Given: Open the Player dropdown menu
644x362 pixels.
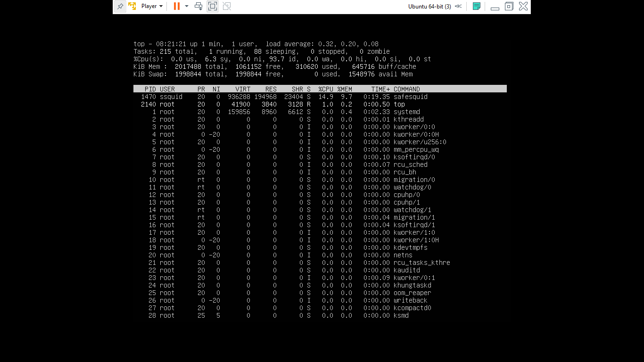Looking at the screenshot, I should [x=152, y=7].
